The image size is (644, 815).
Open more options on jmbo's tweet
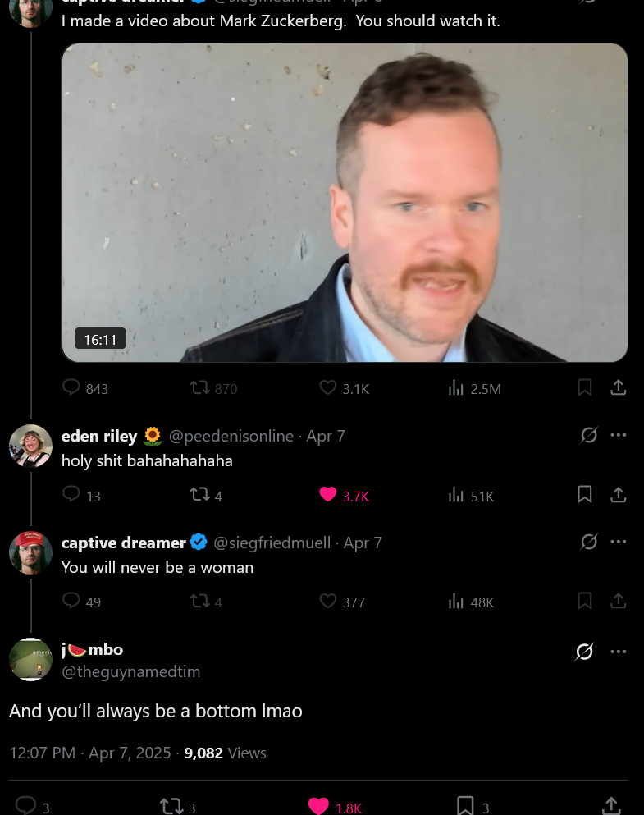click(x=618, y=652)
